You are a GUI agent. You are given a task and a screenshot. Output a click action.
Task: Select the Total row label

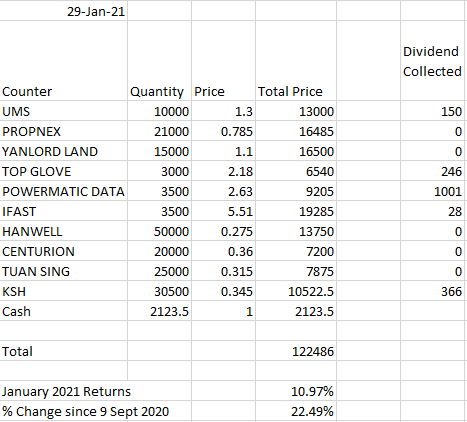tap(63, 351)
